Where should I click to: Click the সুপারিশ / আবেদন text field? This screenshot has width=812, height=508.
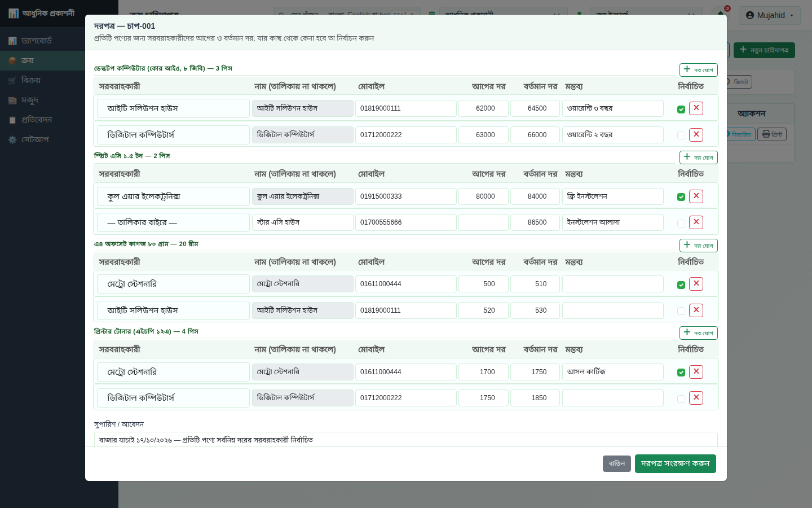(405, 440)
